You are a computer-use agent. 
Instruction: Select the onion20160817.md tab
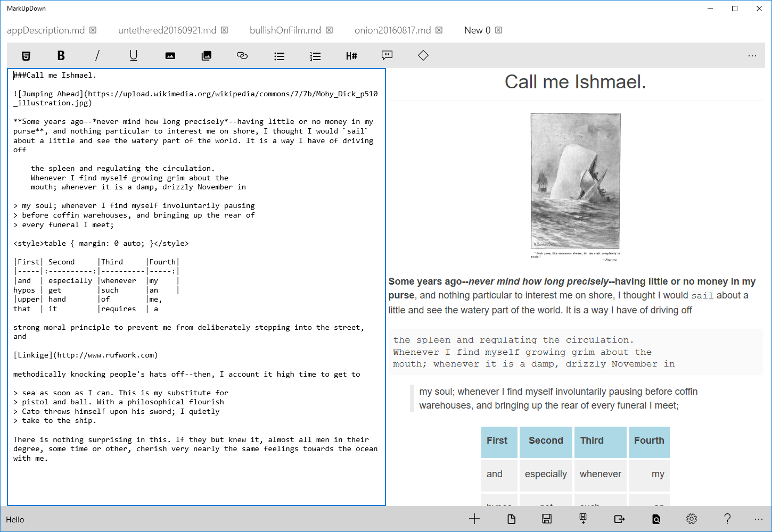click(x=392, y=30)
